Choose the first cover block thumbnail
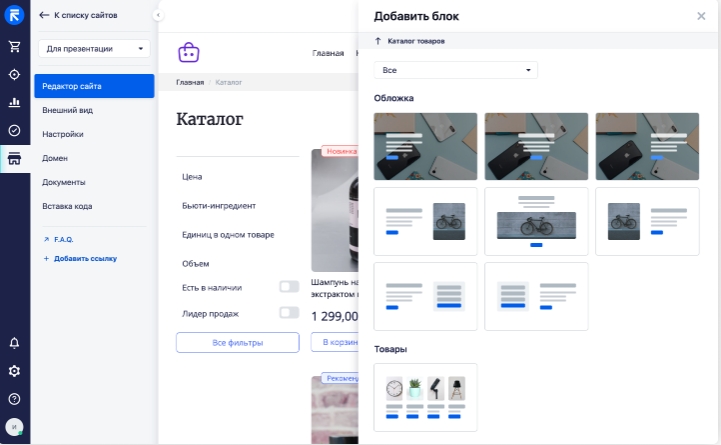 click(426, 146)
